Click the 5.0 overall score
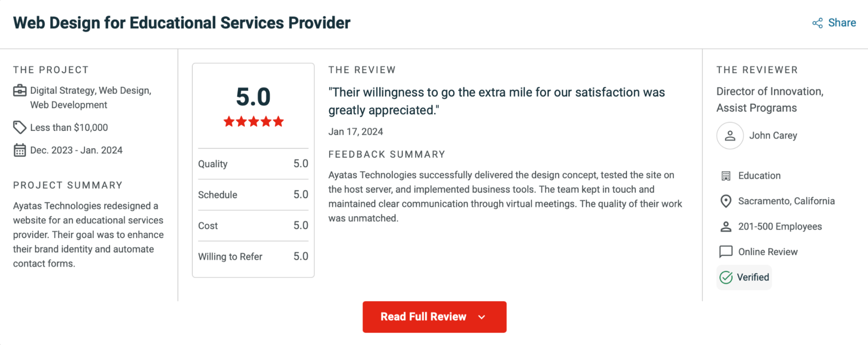Screen dimensions: 868x345 tap(253, 97)
